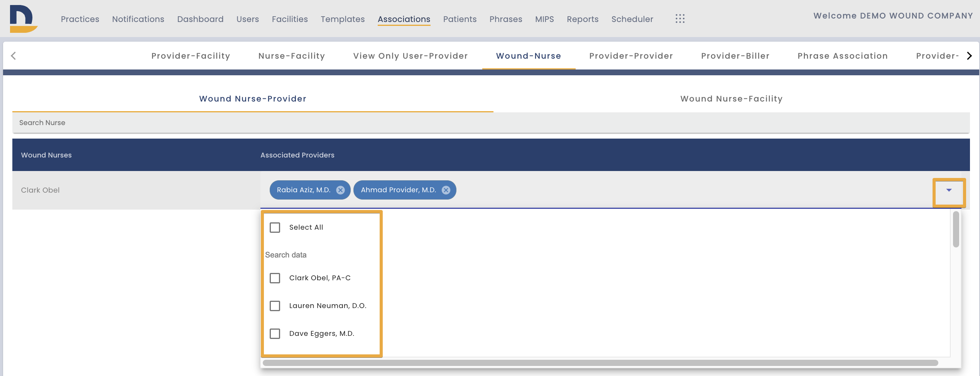980x376 pixels.
Task: Click the dropdown vertical scrollbar thumb
Action: click(x=956, y=229)
